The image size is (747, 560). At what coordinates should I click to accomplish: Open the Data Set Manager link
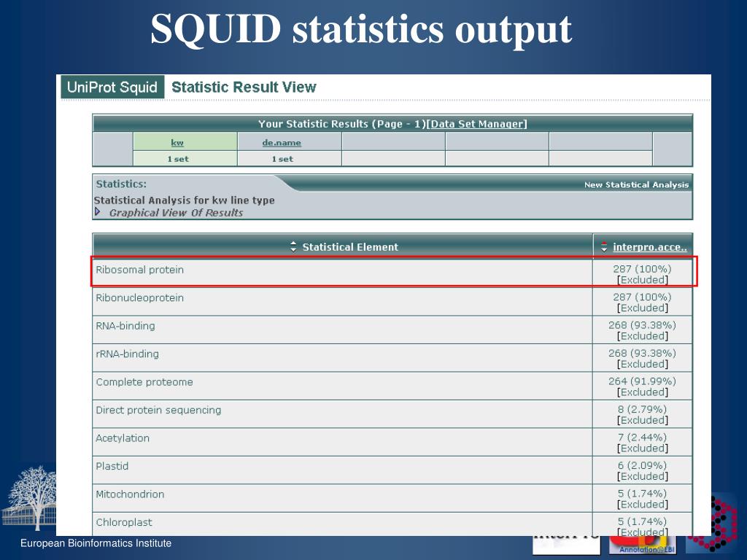click(x=479, y=124)
